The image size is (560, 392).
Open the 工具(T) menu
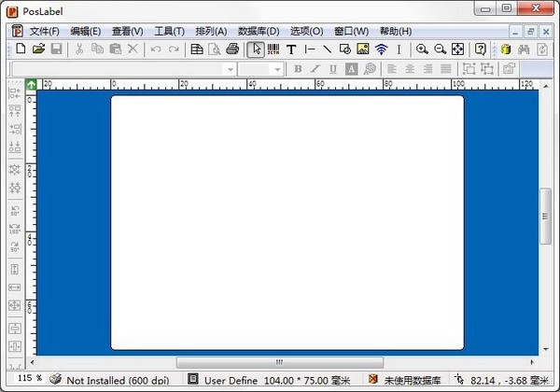pyautogui.click(x=169, y=32)
